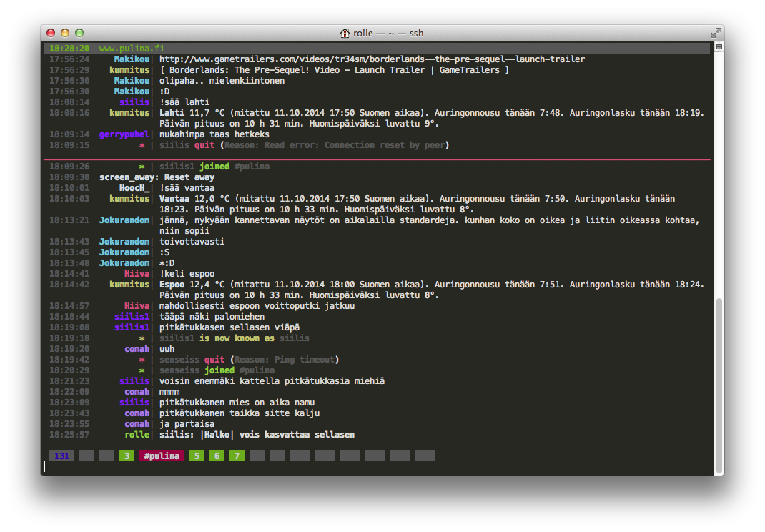
Task: Click 'screen_away: Reset away' line
Action: coord(157,177)
